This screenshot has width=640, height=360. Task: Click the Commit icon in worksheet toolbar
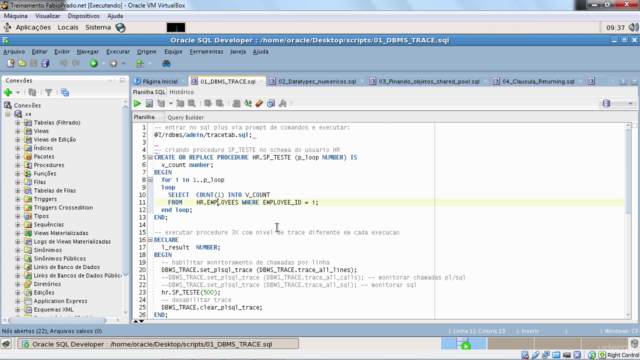[x=208, y=103]
